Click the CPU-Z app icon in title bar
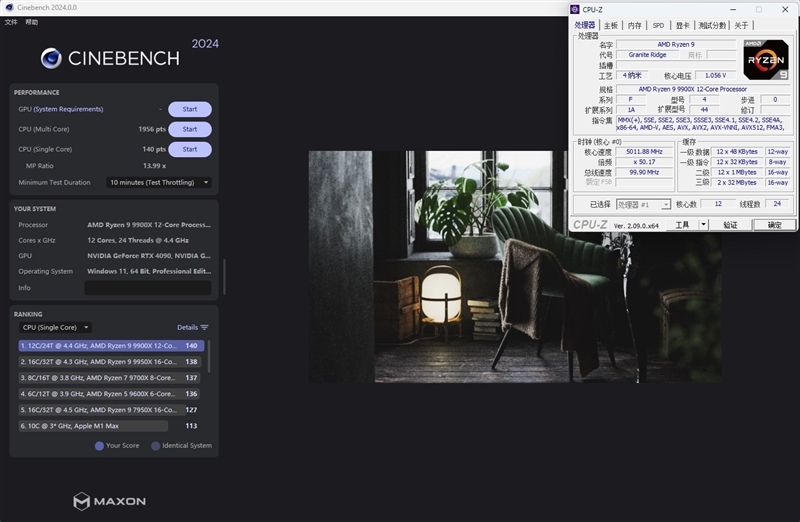 click(x=574, y=9)
